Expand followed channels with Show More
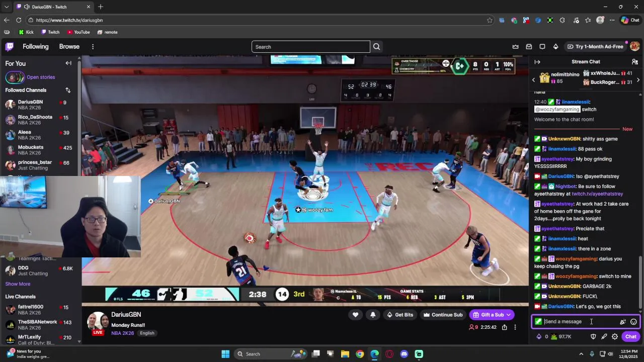 (x=18, y=284)
